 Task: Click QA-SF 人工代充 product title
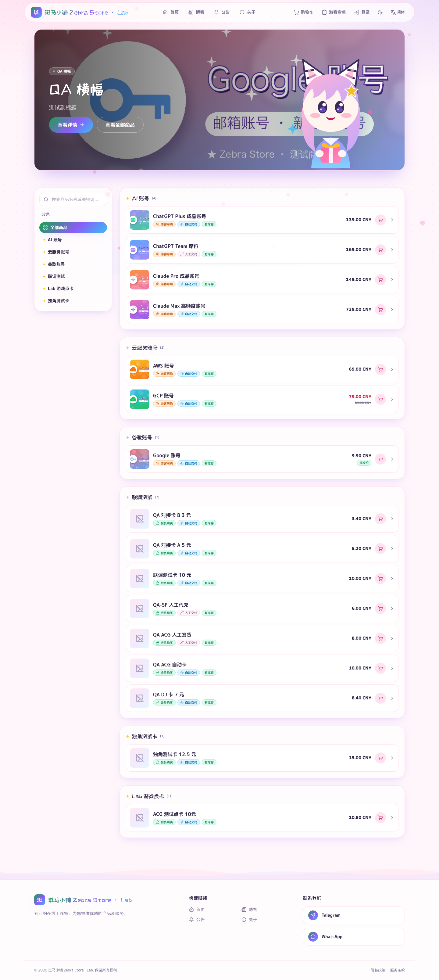pyautogui.click(x=171, y=605)
